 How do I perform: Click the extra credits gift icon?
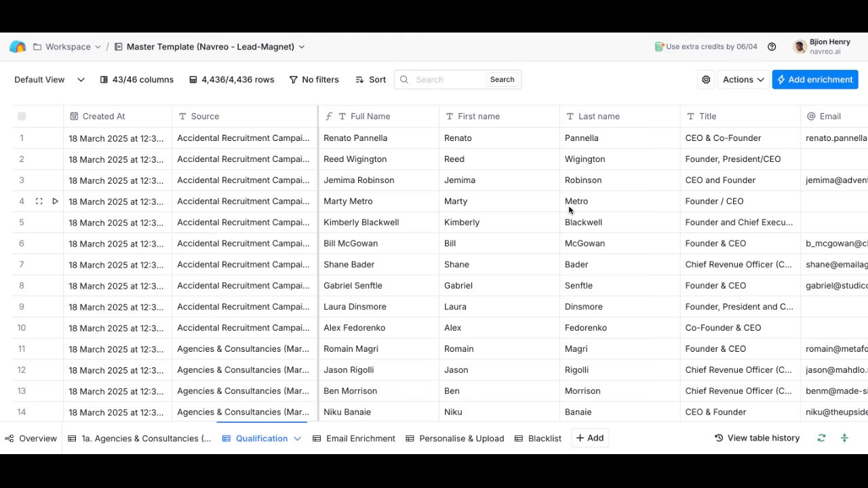pyautogui.click(x=659, y=47)
